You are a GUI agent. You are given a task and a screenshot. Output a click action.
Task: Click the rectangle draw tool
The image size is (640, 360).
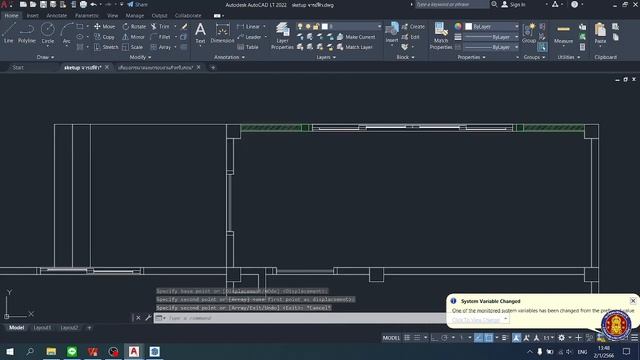80,27
